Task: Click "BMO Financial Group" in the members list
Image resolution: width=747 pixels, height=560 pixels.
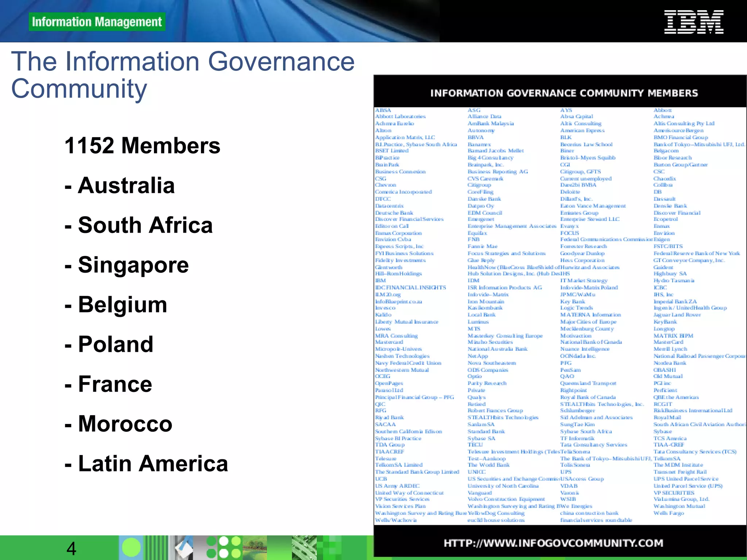Action: [681, 137]
